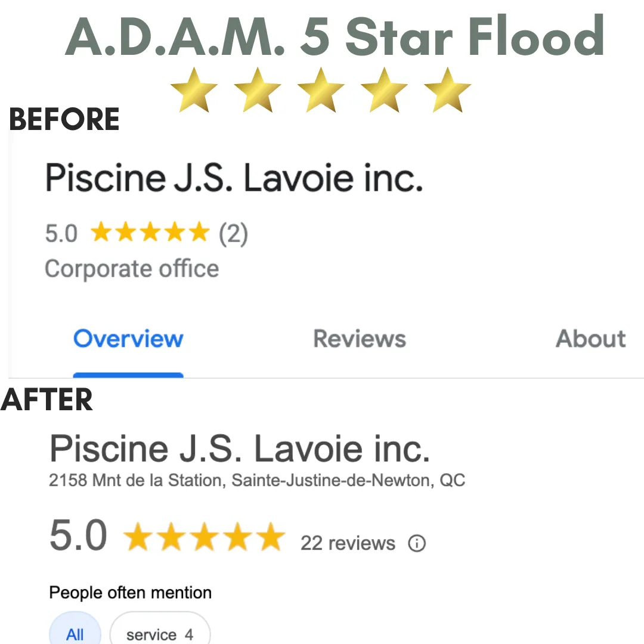The width and height of the screenshot is (644, 644).
Task: Click the A.D.A.M. 5 Star Flood heading
Action: 335,36
